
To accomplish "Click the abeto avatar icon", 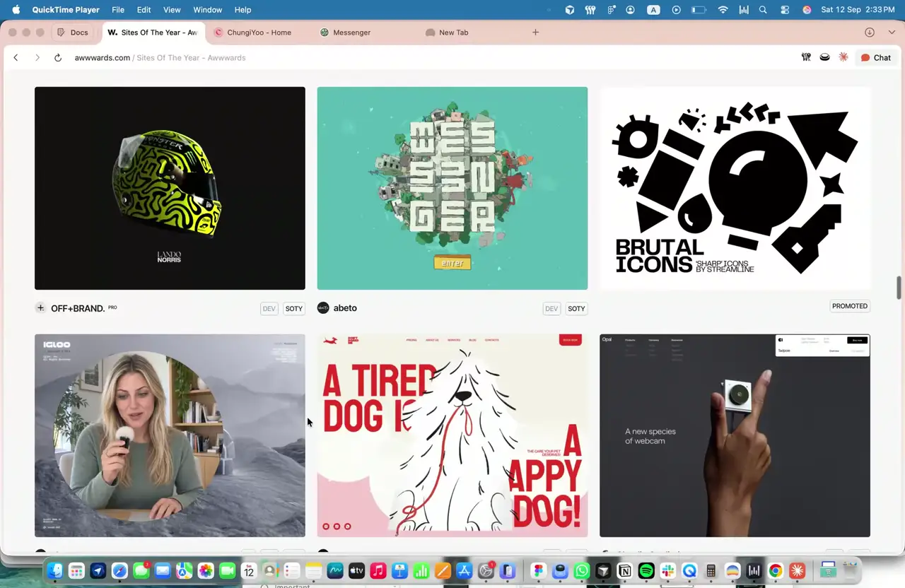I will point(323,308).
